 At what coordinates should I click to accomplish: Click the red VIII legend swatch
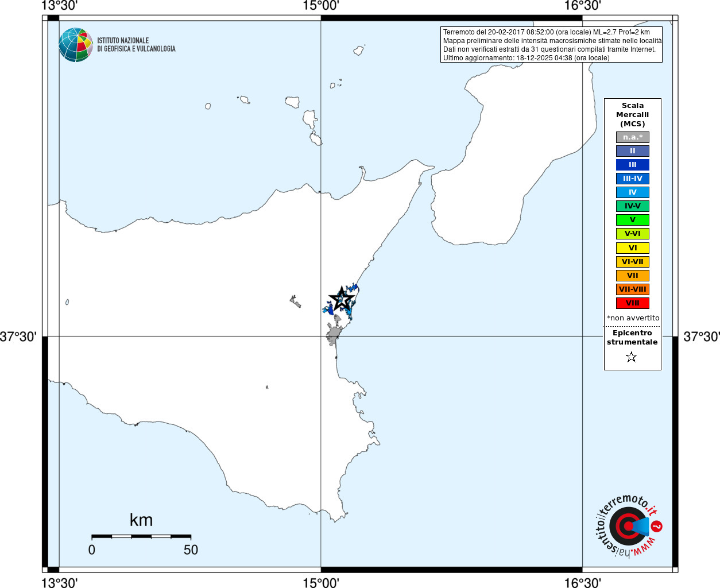(x=632, y=303)
